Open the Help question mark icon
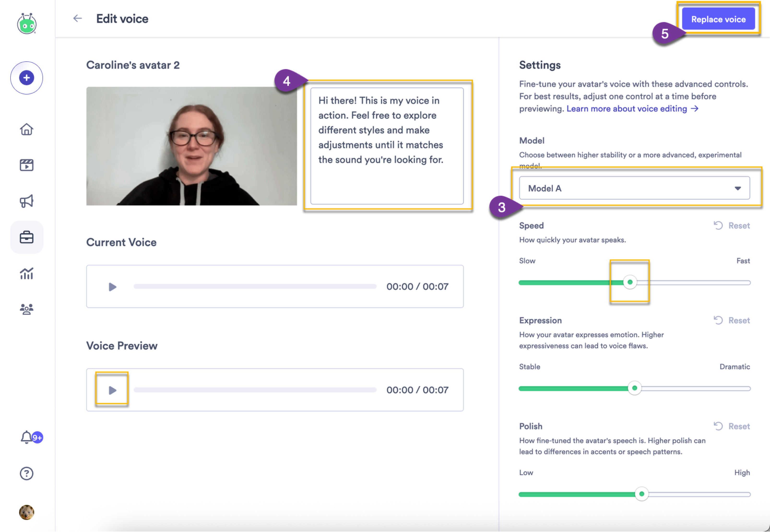 pos(27,473)
